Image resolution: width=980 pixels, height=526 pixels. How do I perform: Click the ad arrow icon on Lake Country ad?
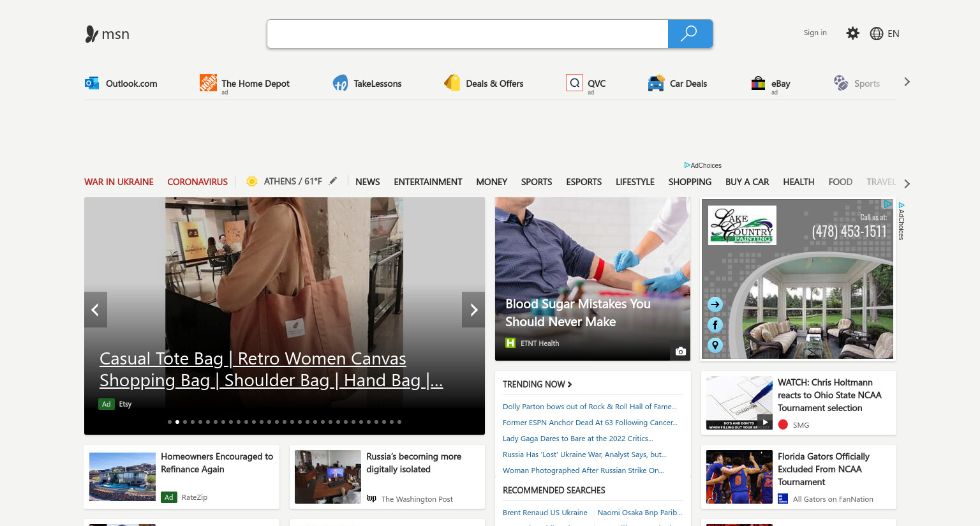pyautogui.click(x=715, y=304)
